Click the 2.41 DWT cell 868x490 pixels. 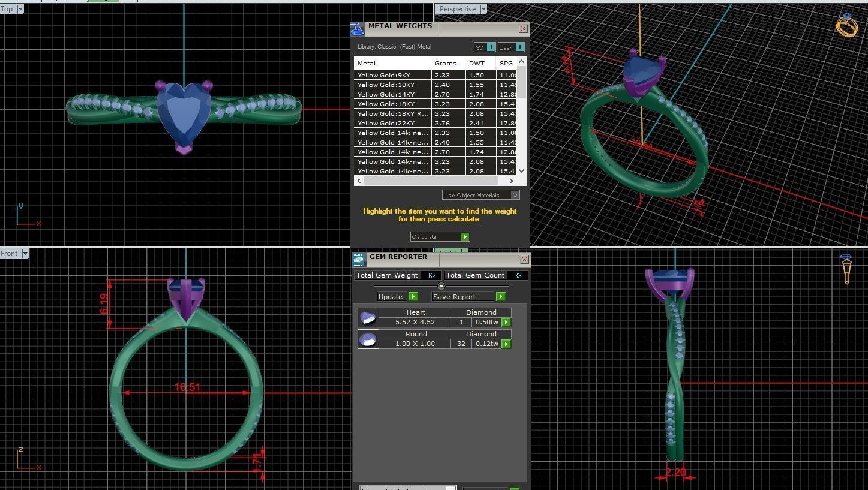(481, 123)
